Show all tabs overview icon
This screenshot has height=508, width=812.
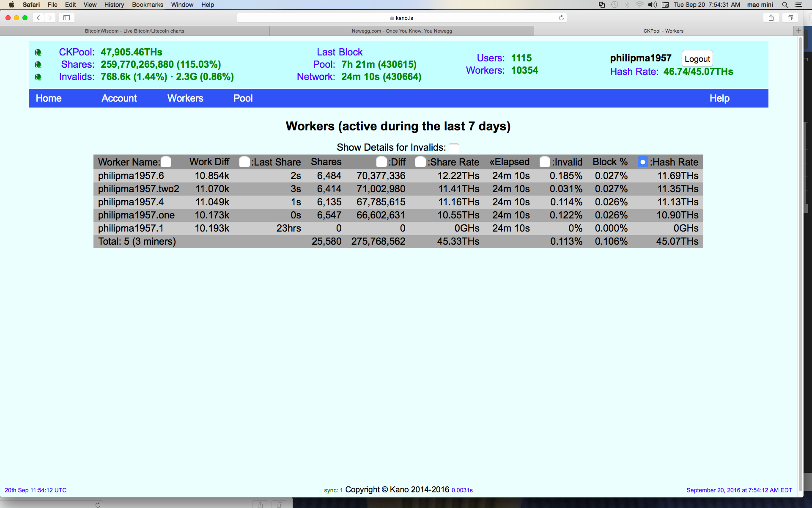pyautogui.click(x=790, y=18)
